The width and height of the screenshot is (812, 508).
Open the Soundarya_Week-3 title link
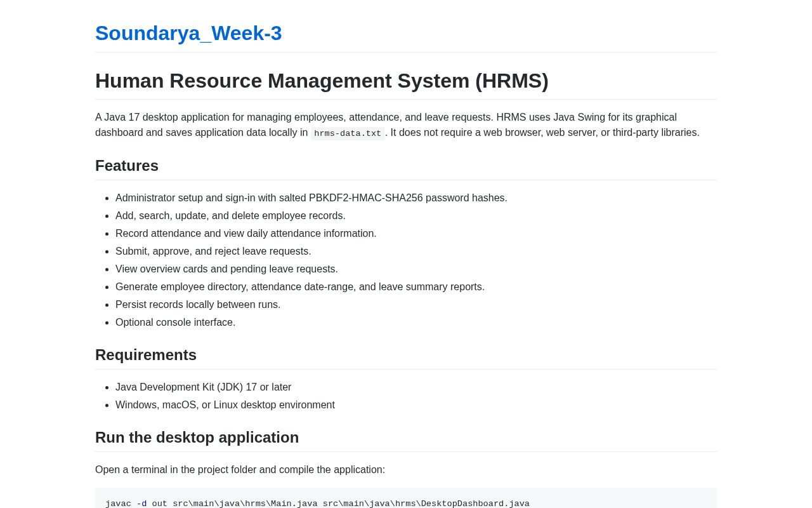tap(188, 33)
